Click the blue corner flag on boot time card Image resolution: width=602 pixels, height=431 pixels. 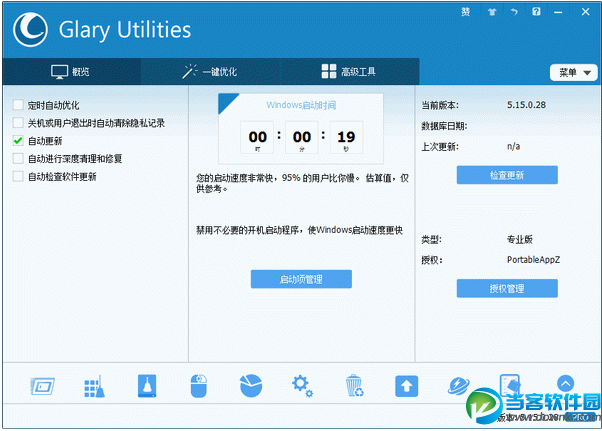coord(227,102)
